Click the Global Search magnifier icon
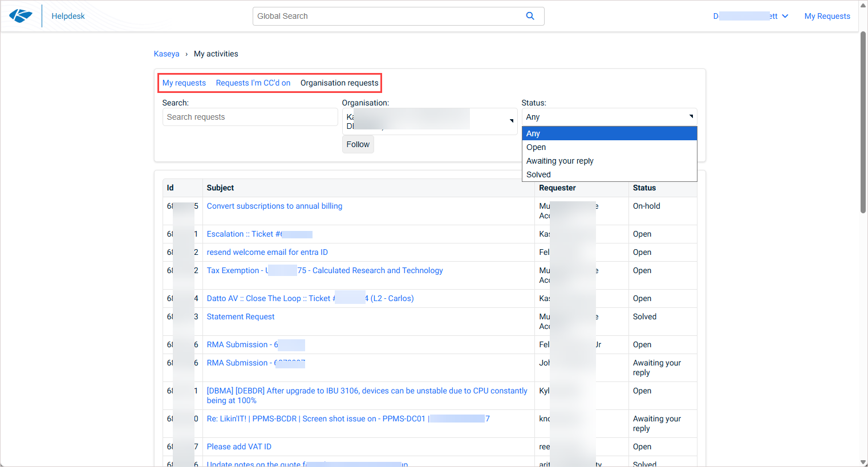This screenshot has height=467, width=868. pos(530,16)
